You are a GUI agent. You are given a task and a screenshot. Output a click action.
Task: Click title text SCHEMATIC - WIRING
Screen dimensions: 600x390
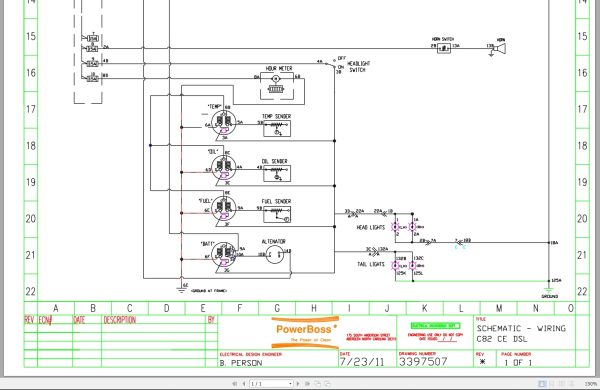tap(521, 328)
